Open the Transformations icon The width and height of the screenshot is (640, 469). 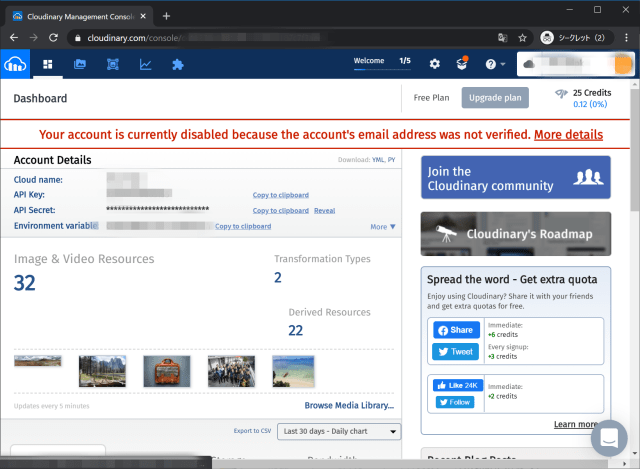(x=113, y=64)
